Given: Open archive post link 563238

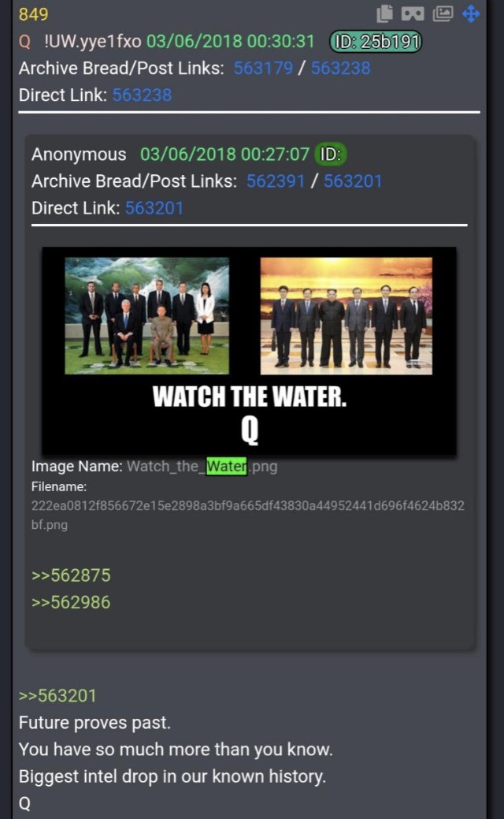Looking at the screenshot, I should [341, 68].
